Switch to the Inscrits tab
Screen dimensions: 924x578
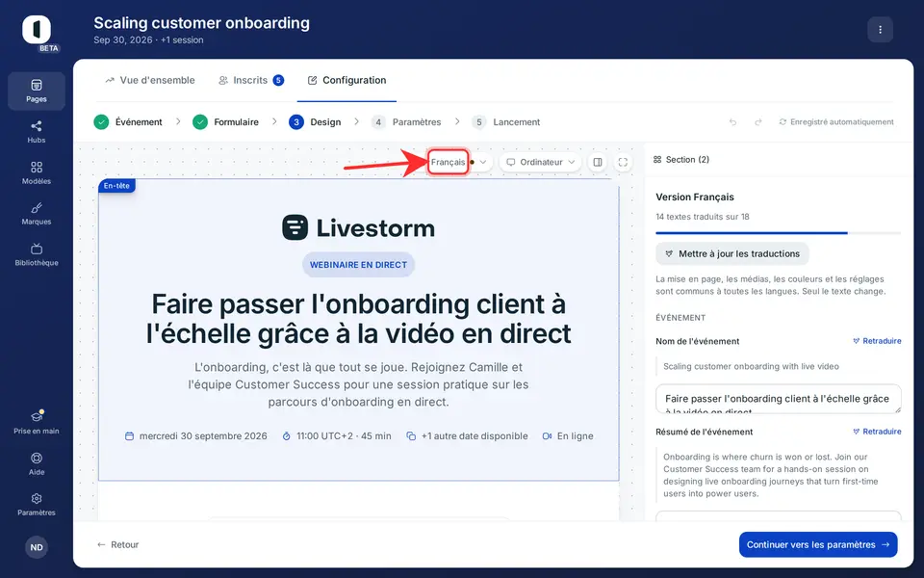(251, 80)
